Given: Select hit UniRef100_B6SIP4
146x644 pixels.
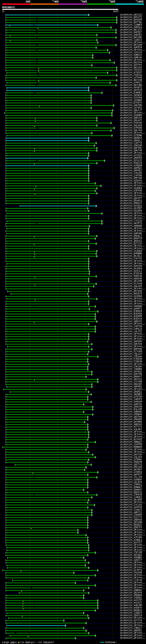Looking at the screenshot, I should pos(131,63).
